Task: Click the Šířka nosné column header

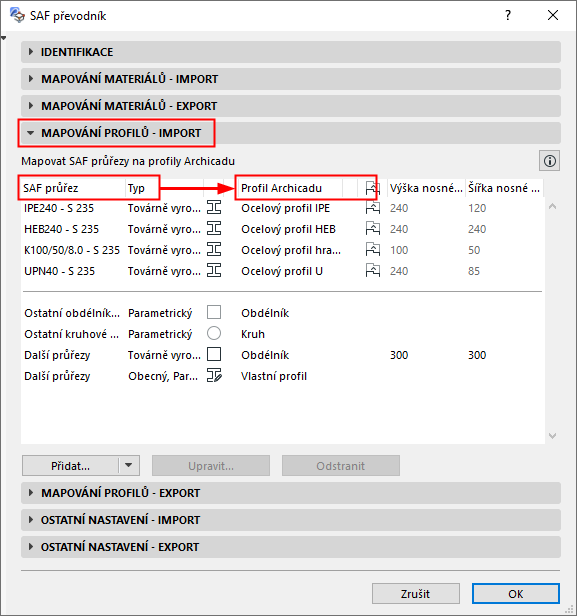Action: [504, 188]
